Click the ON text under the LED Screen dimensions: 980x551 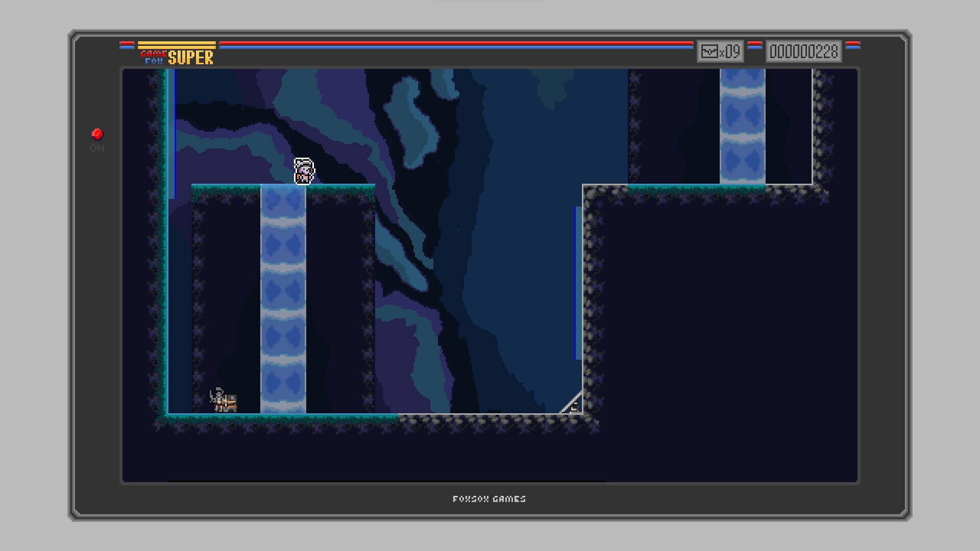pyautogui.click(x=97, y=148)
